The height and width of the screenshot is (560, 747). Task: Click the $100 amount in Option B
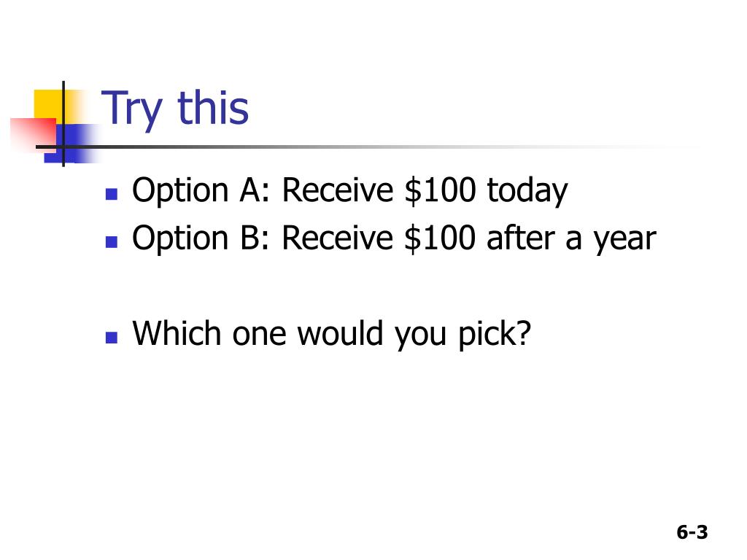click(x=440, y=238)
